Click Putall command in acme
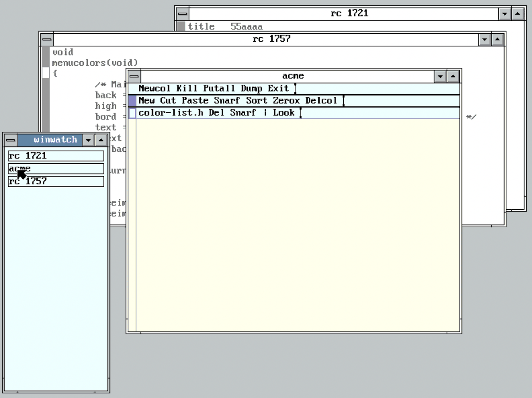This screenshot has width=532, height=398. coord(219,88)
